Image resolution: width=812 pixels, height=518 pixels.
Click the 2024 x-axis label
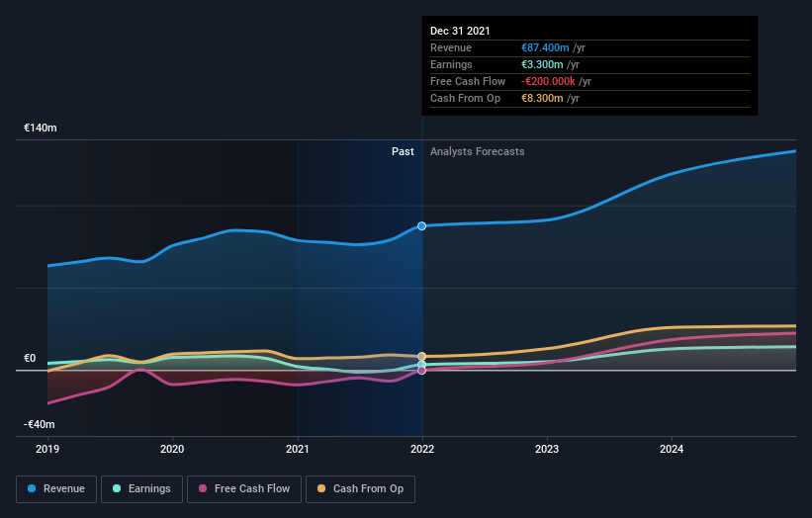[672, 449]
